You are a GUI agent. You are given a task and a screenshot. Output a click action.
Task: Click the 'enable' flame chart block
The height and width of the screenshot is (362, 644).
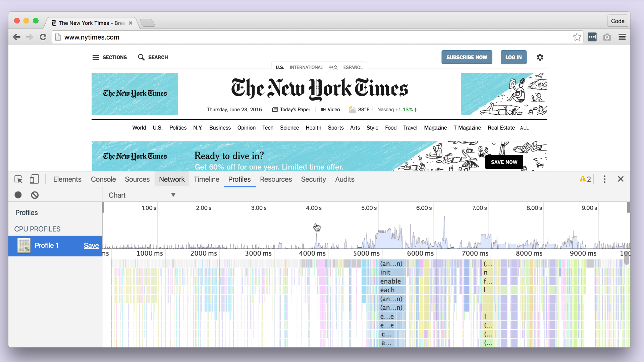click(x=392, y=281)
